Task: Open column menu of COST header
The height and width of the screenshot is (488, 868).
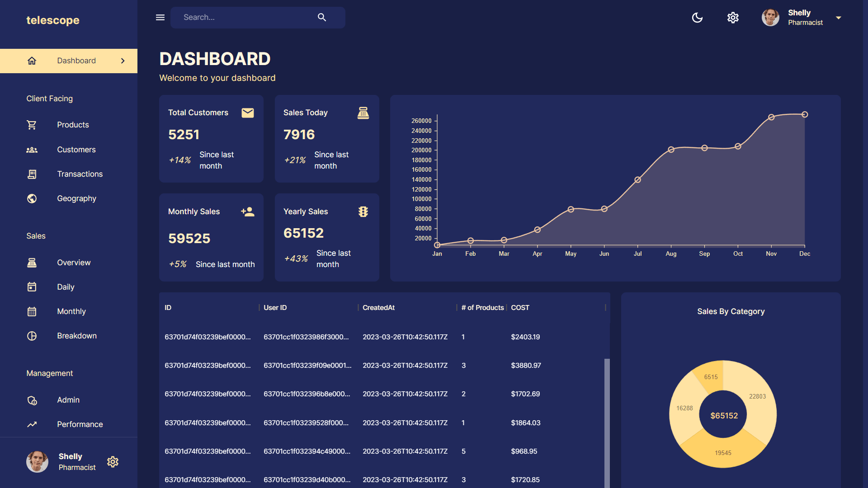Action: 598,308
